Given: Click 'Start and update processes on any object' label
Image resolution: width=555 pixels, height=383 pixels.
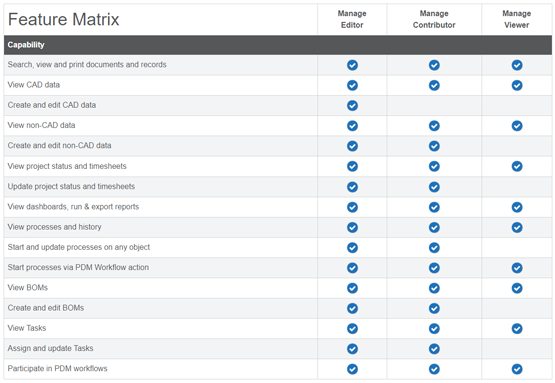Looking at the screenshot, I should tap(79, 247).
